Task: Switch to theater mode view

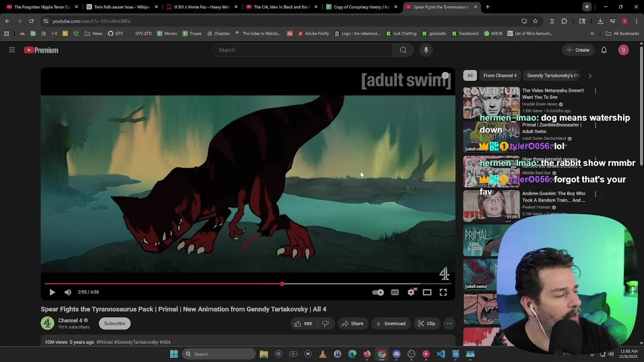Action: pos(427,292)
